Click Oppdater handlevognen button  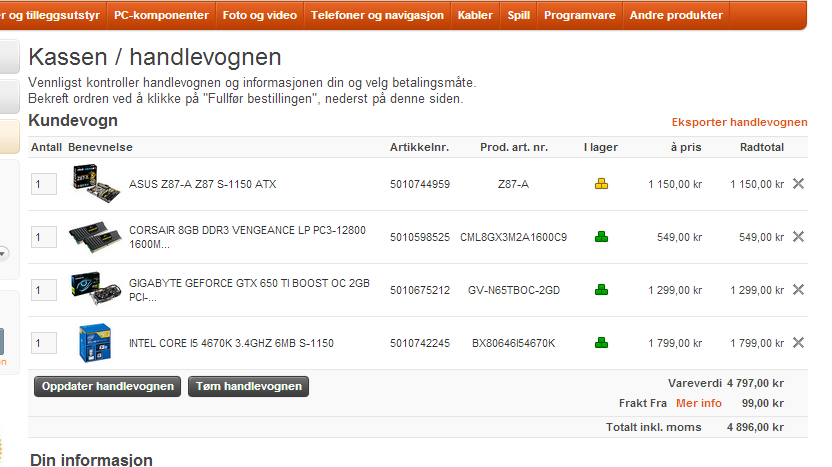pyautogui.click(x=108, y=386)
